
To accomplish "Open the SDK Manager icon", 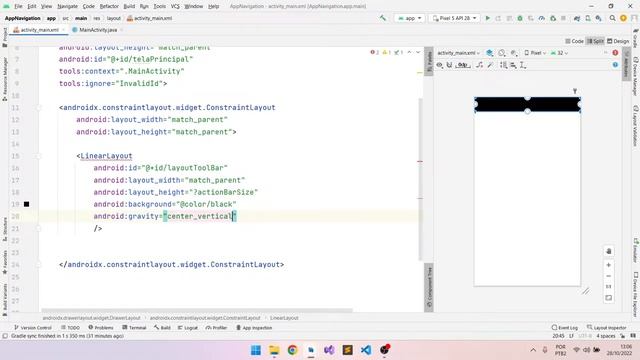I will point(598,18).
